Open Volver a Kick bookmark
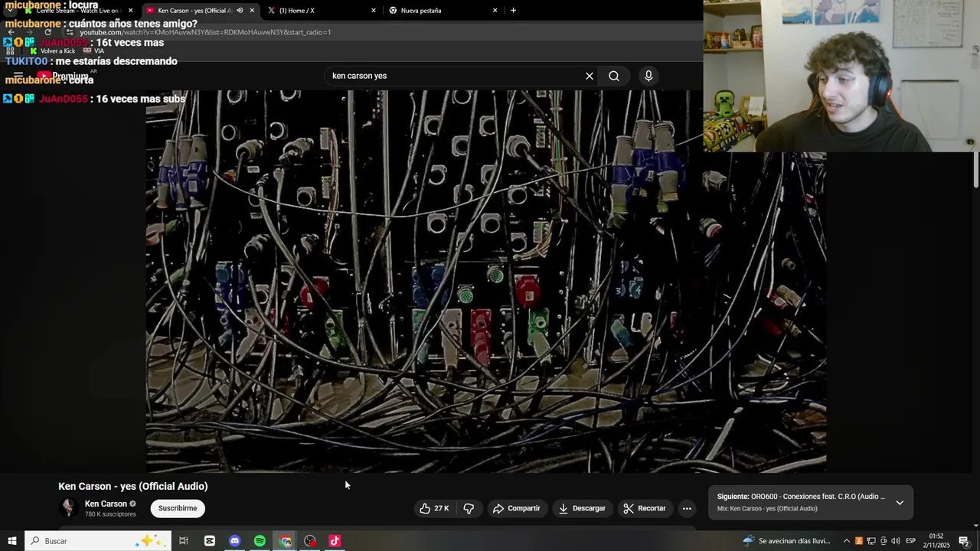Viewport: 980px width, 551px height. tap(52, 51)
